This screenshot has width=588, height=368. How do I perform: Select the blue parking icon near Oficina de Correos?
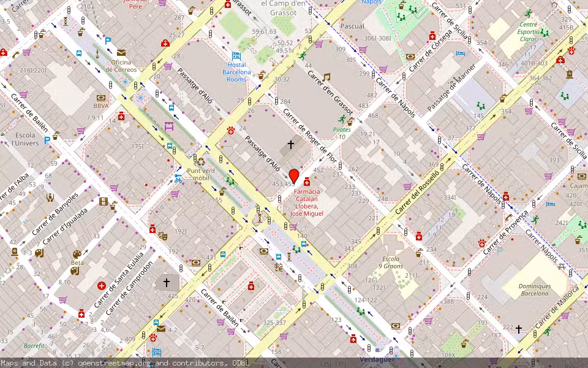[x=108, y=41]
